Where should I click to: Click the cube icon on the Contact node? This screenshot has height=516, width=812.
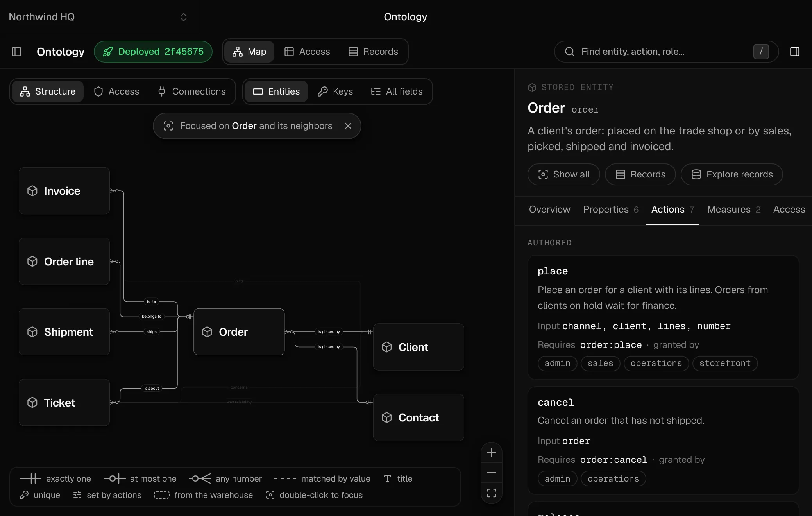[x=386, y=417]
